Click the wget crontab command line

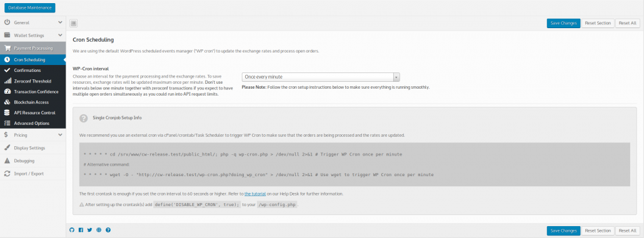click(x=258, y=175)
